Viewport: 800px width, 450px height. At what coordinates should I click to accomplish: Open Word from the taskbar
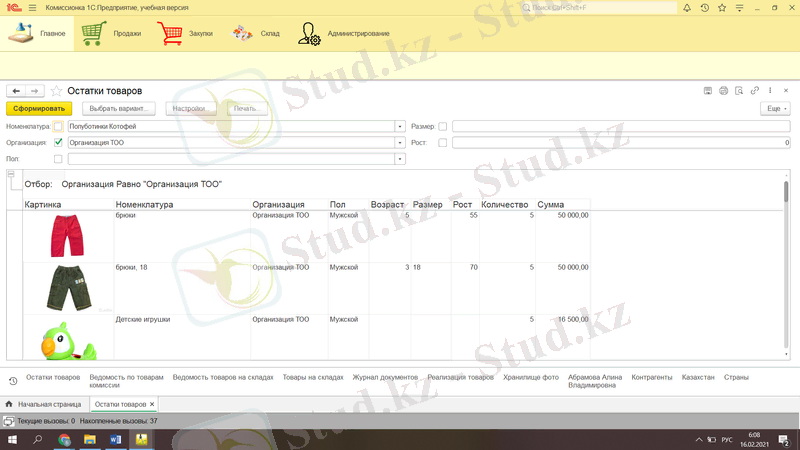tap(115, 439)
